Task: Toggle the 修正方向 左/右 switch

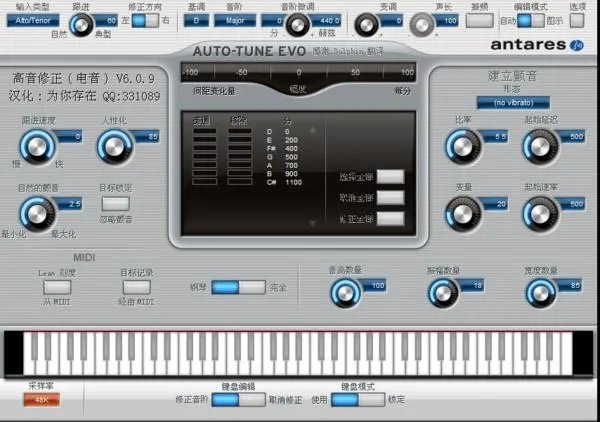Action: [145, 21]
